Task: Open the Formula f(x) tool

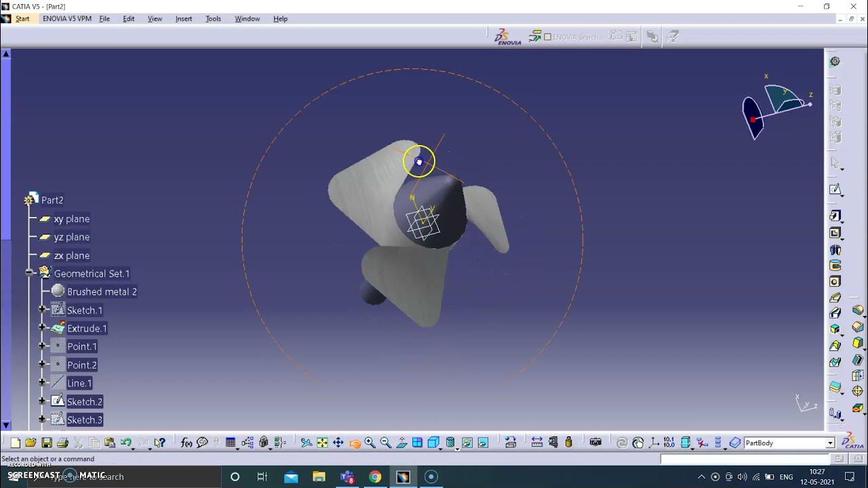Action: pyautogui.click(x=186, y=443)
